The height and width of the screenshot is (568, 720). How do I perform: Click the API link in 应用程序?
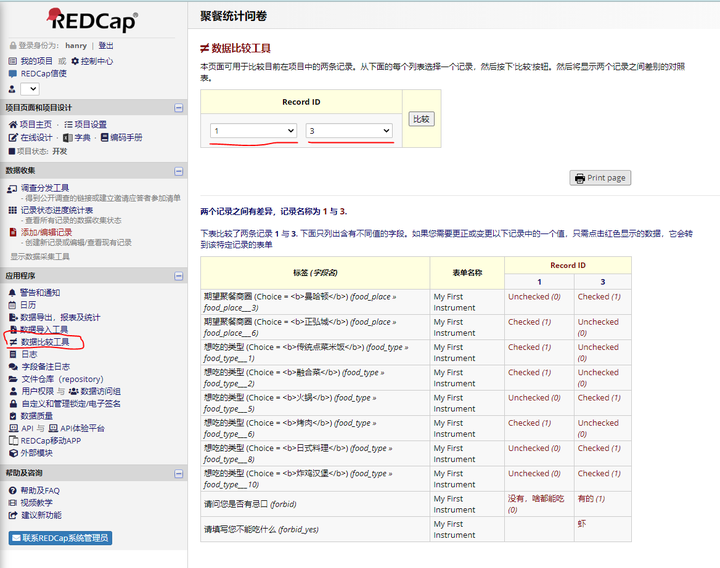coord(28,428)
